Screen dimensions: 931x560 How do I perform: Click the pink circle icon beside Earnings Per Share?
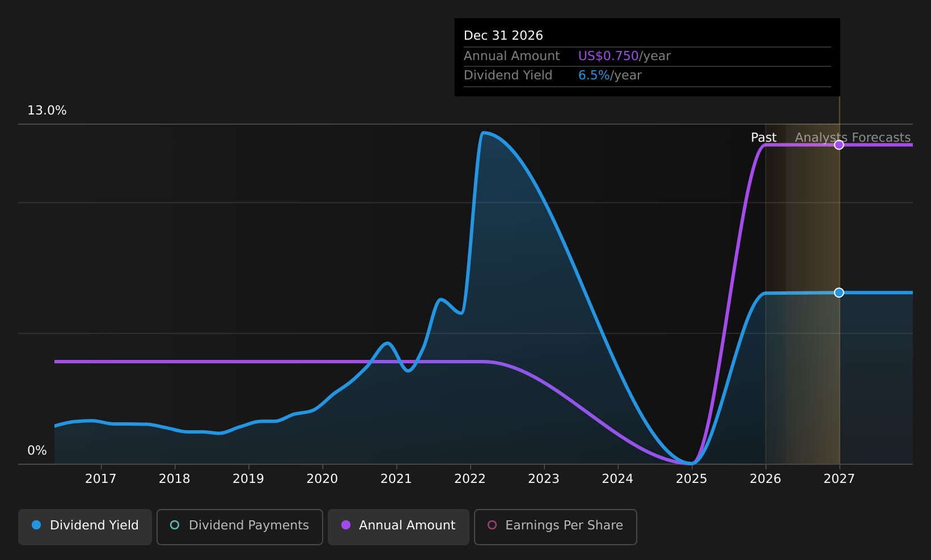(x=493, y=525)
